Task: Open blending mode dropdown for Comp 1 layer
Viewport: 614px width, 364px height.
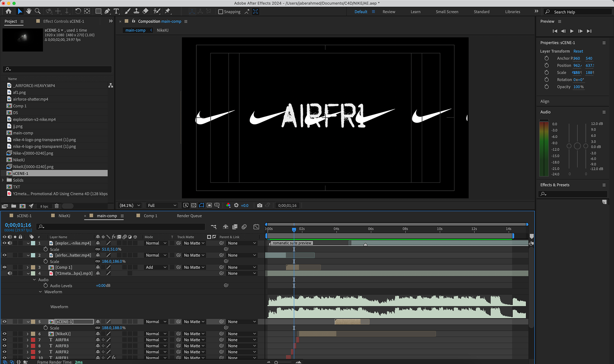Action: click(x=156, y=267)
